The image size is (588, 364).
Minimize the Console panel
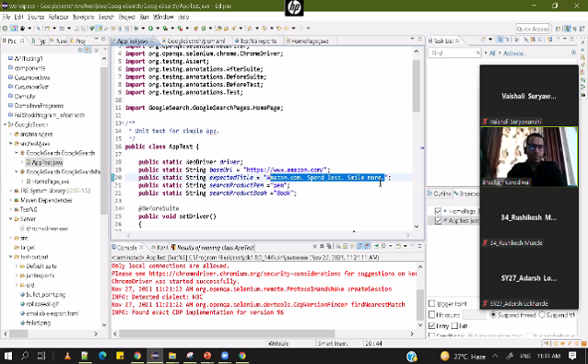tap(413, 246)
